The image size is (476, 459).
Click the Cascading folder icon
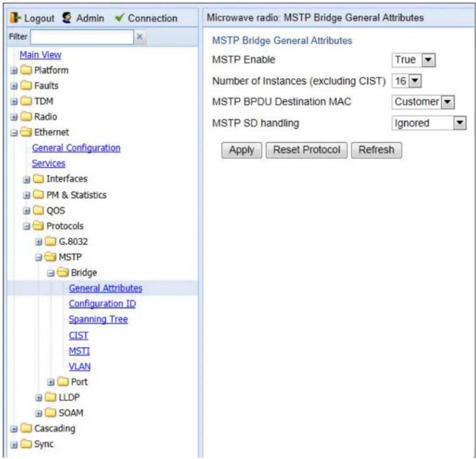pyautogui.click(x=26, y=429)
